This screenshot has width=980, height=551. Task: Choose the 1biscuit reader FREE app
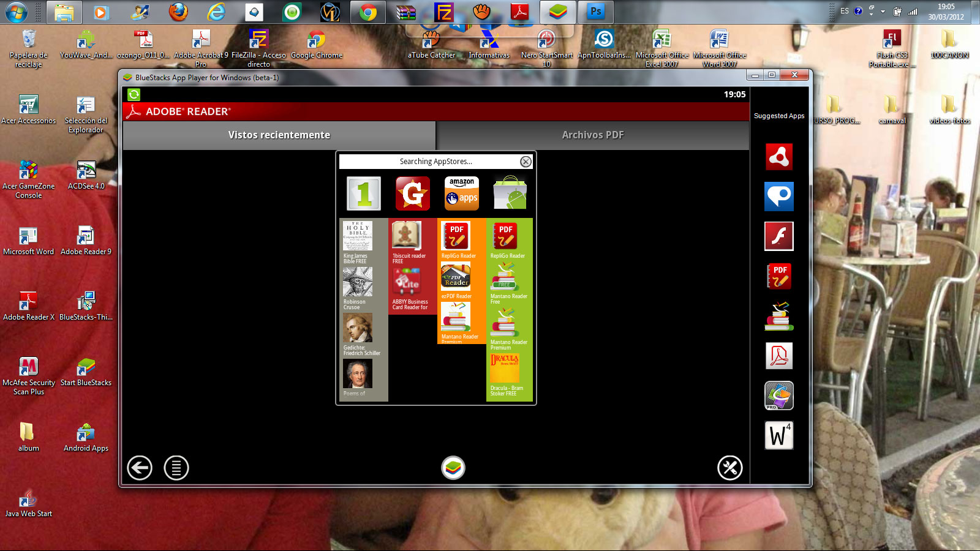click(x=409, y=242)
